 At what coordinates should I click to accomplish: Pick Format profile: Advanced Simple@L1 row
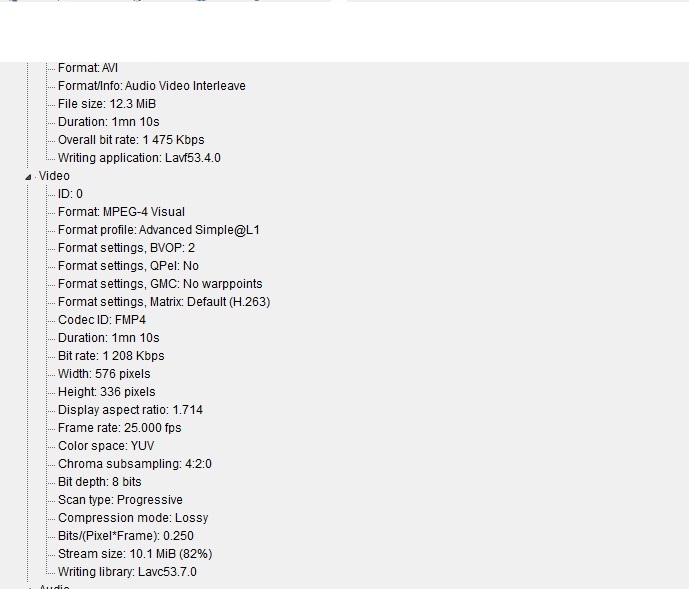pyautogui.click(x=159, y=230)
